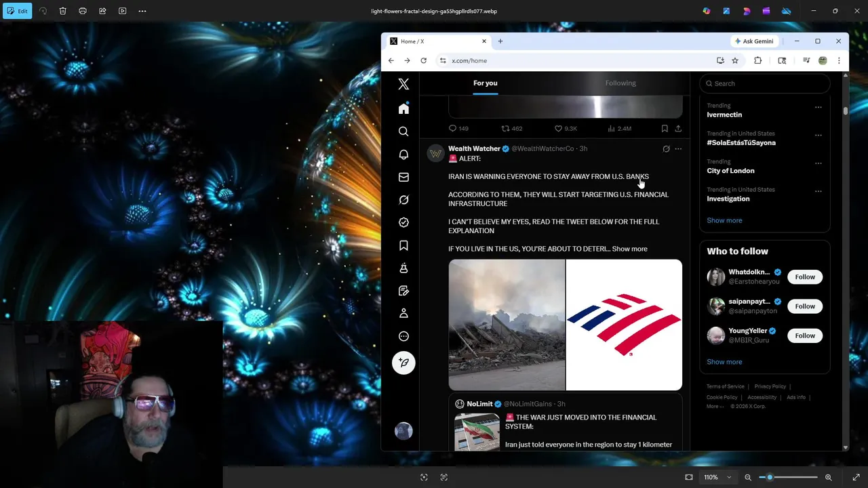The width and height of the screenshot is (868, 488).
Task: Repost the post with 462 reposts
Action: [x=511, y=128]
